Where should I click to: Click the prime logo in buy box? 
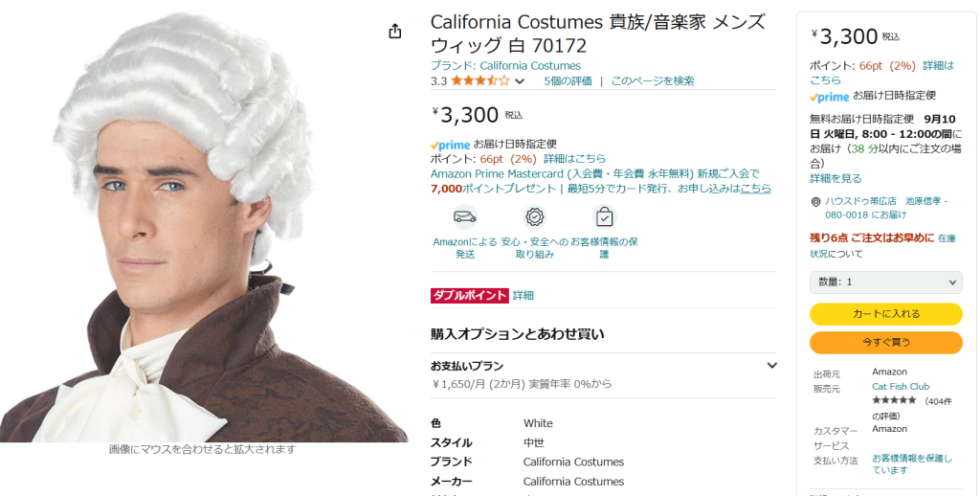point(830,97)
